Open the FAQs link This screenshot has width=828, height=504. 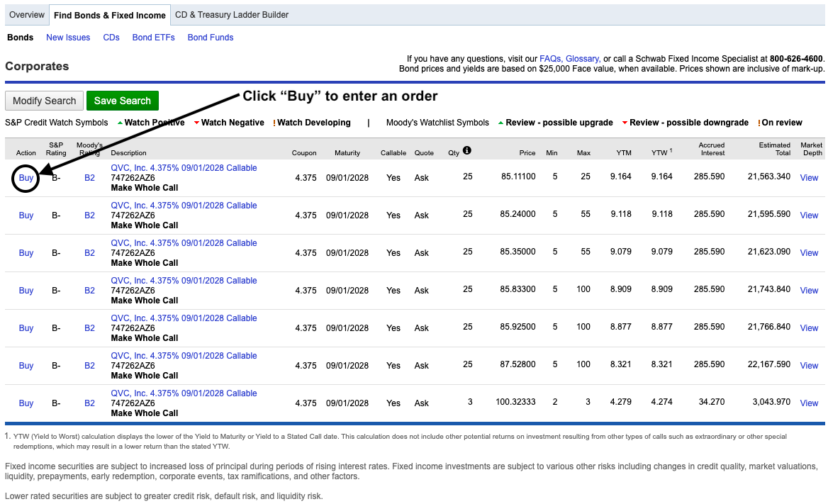pyautogui.click(x=552, y=59)
